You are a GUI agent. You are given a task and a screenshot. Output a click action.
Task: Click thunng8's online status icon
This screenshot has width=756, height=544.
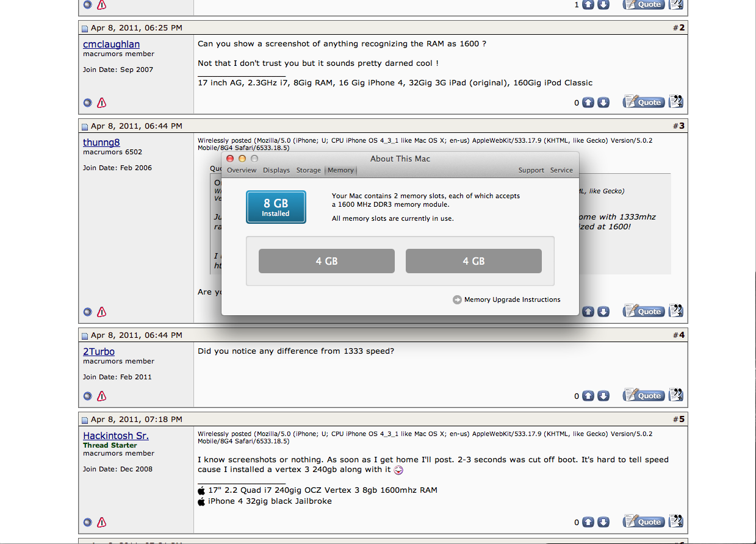pyautogui.click(x=87, y=312)
